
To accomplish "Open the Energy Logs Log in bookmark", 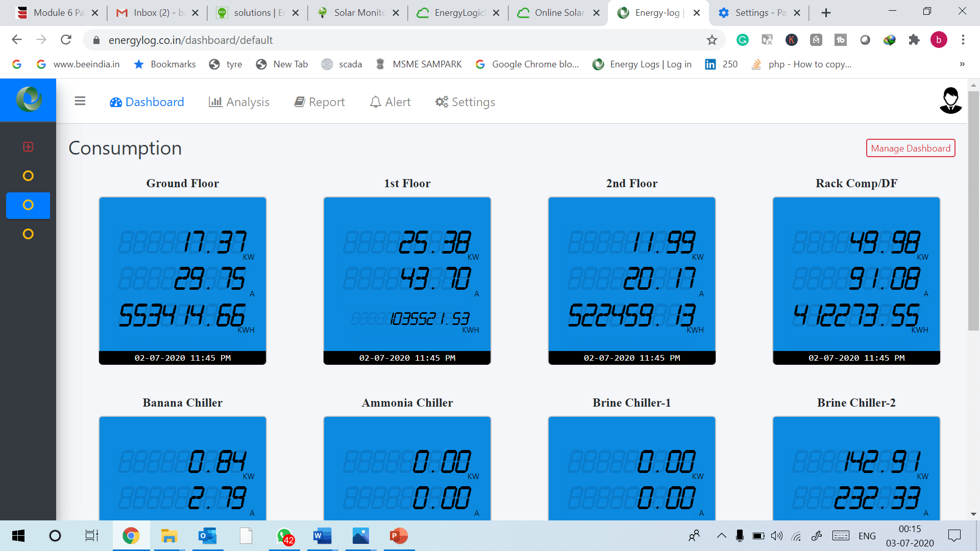I will click(642, 64).
